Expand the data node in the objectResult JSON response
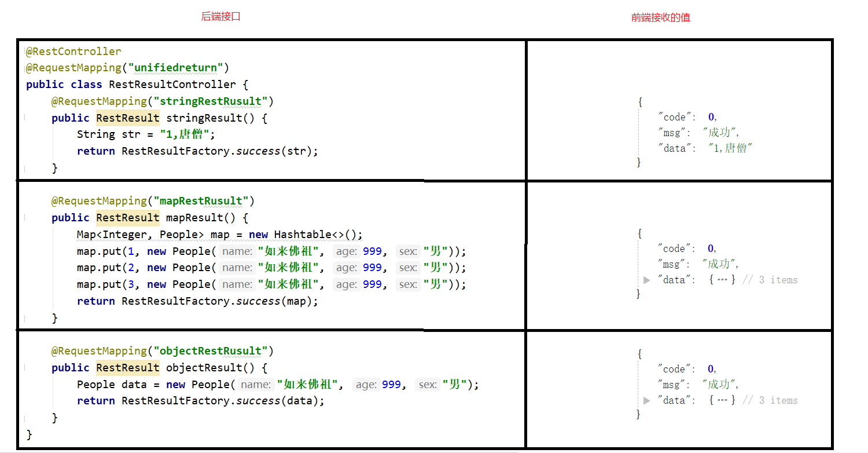 pos(647,400)
